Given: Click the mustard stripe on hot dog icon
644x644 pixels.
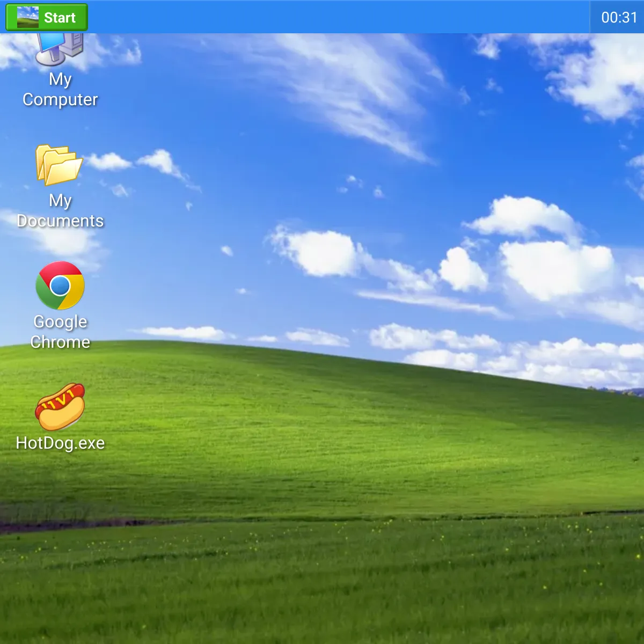Looking at the screenshot, I should (60, 400).
